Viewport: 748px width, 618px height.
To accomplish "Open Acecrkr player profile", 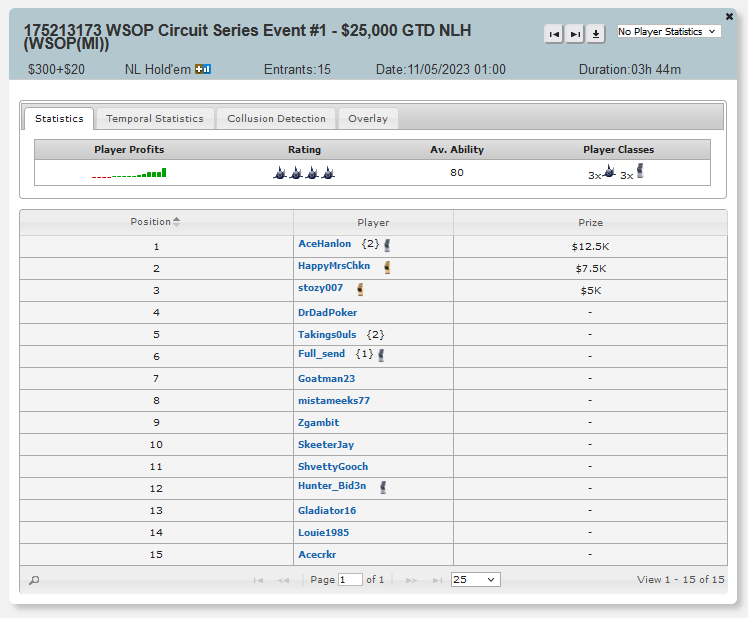I will point(317,555).
